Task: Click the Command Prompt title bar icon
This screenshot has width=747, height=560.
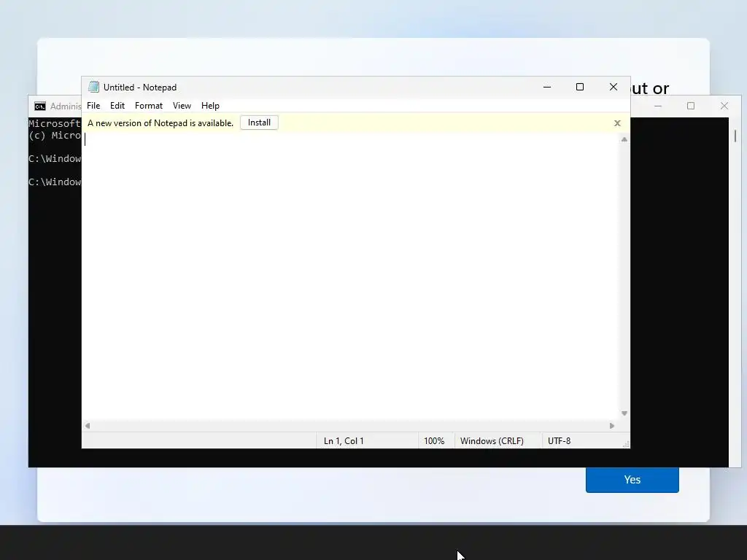Action: tap(40, 106)
